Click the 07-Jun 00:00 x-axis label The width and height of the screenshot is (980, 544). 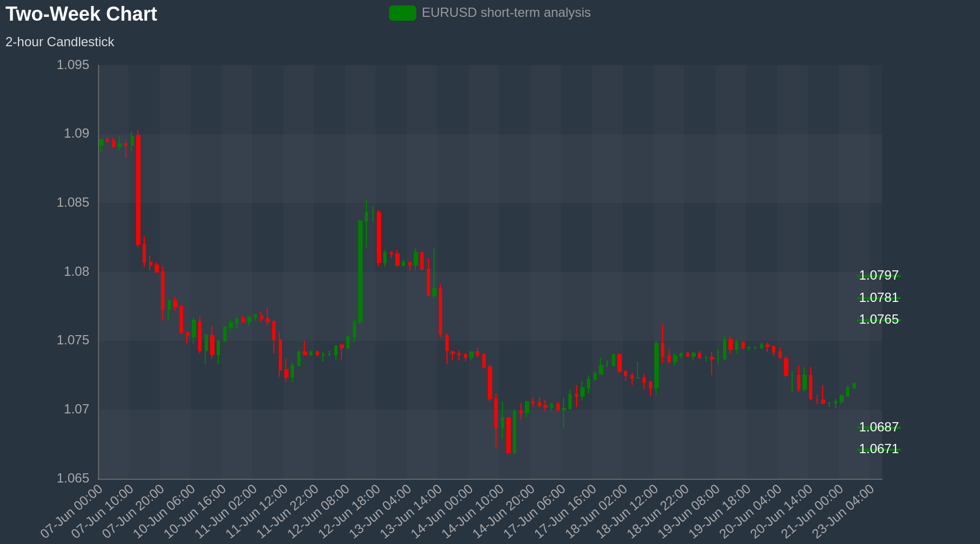click(x=71, y=512)
